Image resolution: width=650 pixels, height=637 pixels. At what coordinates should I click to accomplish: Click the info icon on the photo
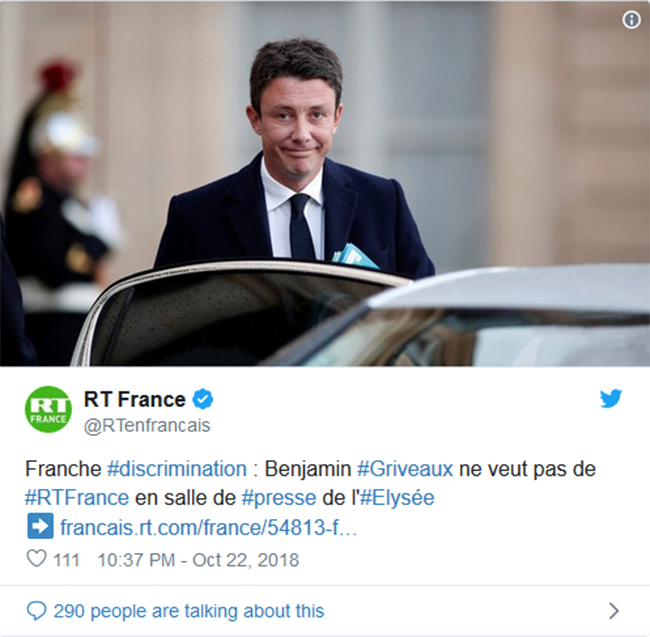tap(631, 19)
